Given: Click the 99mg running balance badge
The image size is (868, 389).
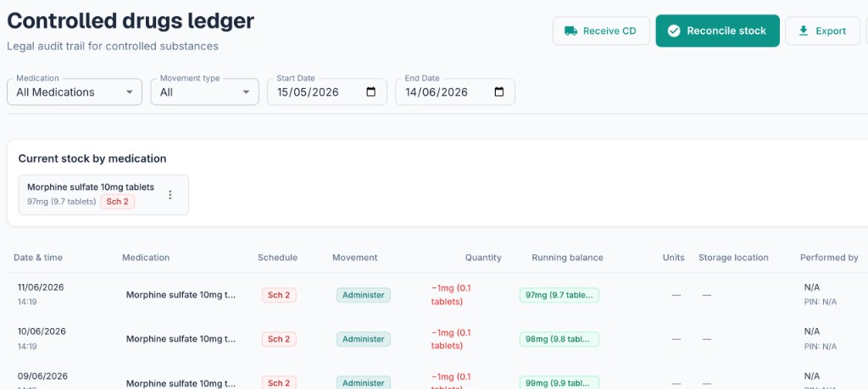Looking at the screenshot, I should [x=559, y=382].
